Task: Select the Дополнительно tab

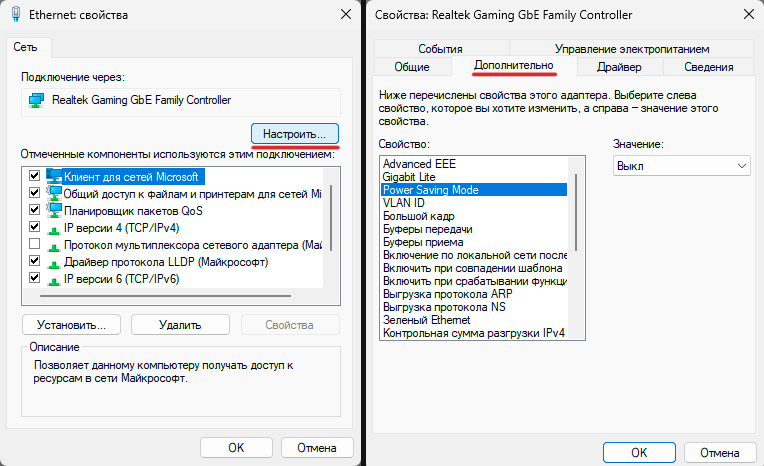Action: [x=514, y=65]
